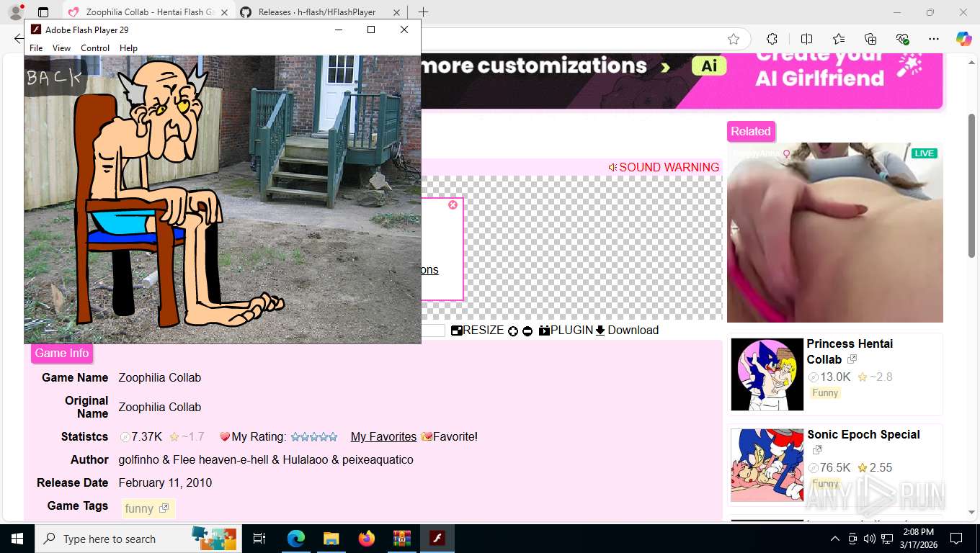Open the tab actions menu icon
980x553 pixels.
point(43,12)
